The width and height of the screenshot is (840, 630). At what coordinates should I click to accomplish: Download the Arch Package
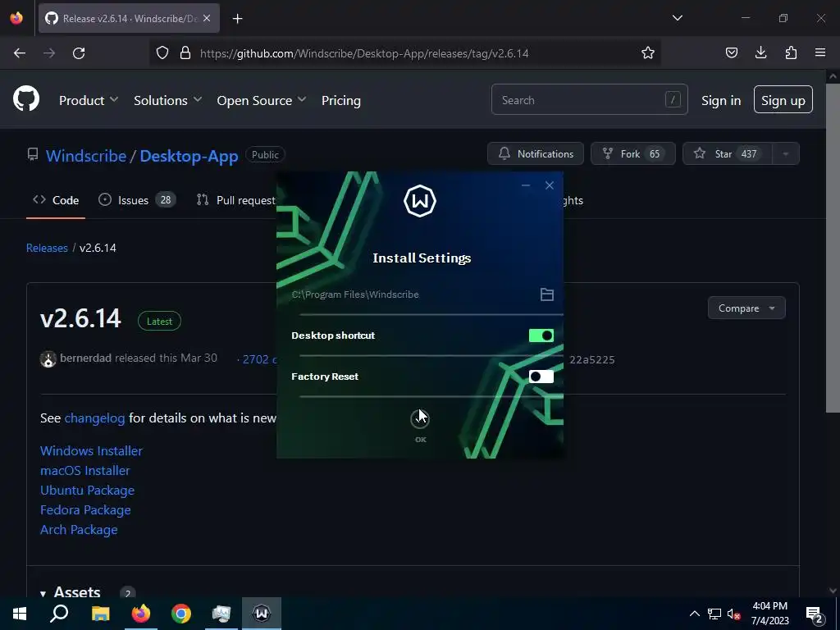point(79,529)
